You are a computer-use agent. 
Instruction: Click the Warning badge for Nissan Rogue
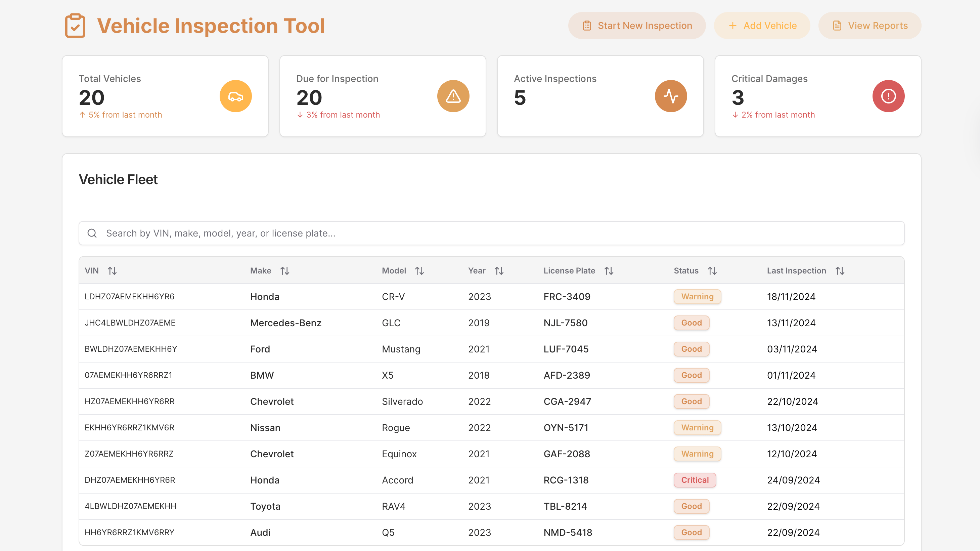pyautogui.click(x=697, y=427)
